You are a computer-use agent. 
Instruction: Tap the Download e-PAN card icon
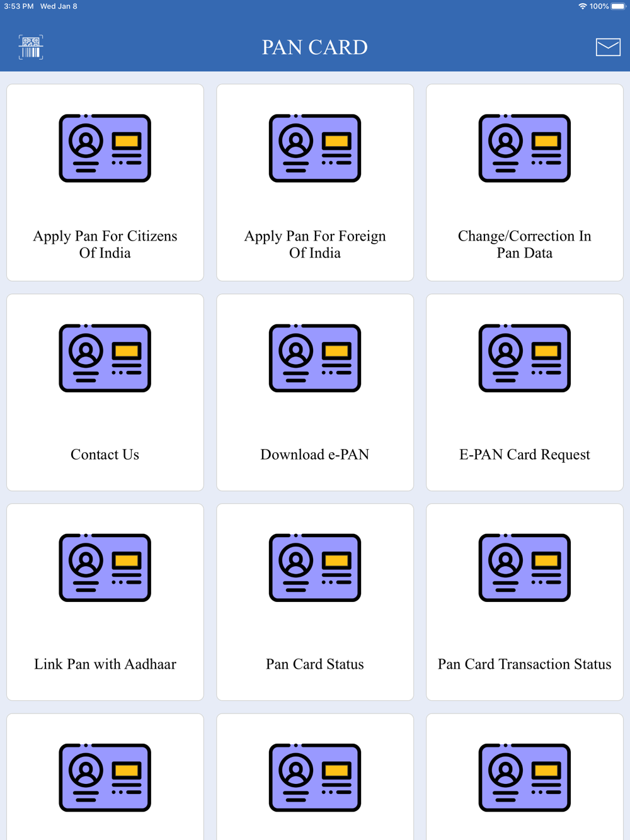point(315,358)
